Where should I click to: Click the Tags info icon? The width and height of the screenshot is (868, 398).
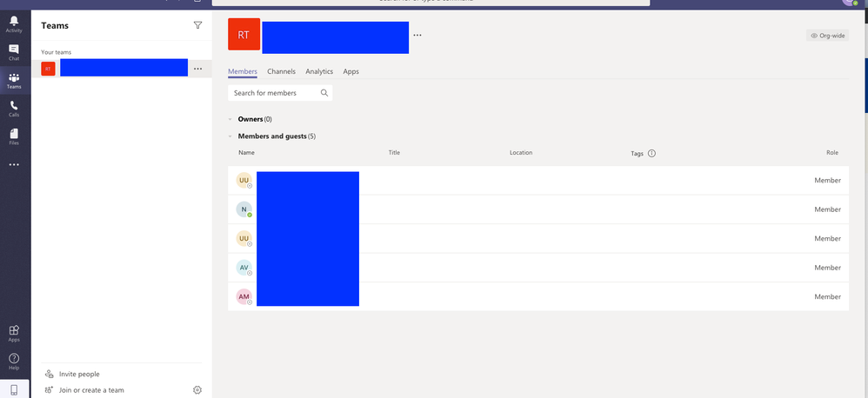click(651, 153)
